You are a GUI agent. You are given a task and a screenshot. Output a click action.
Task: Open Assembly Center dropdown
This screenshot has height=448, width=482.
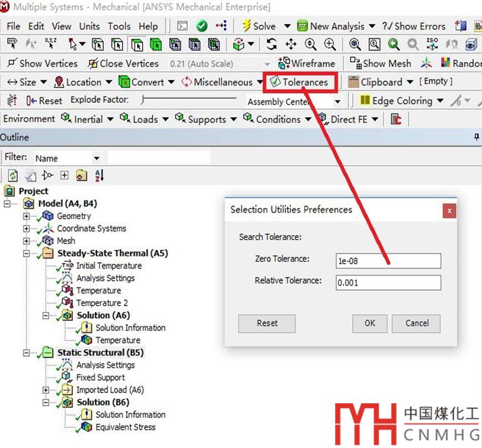[337, 101]
